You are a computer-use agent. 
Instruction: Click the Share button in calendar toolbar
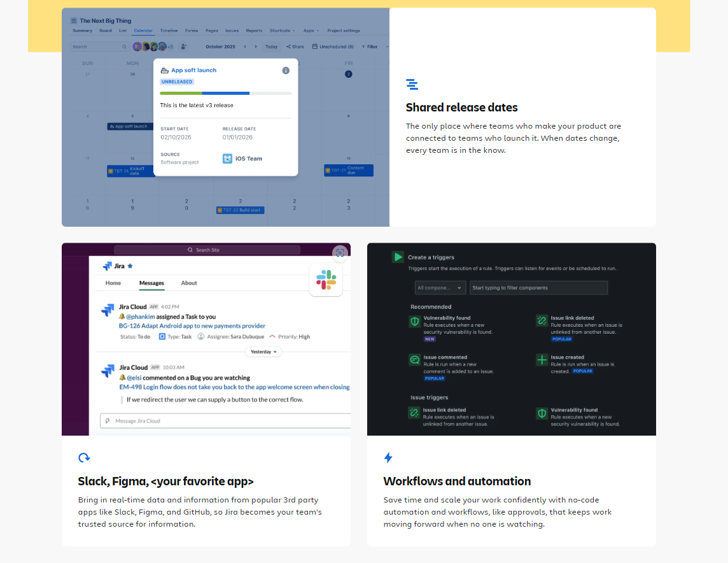295,46
